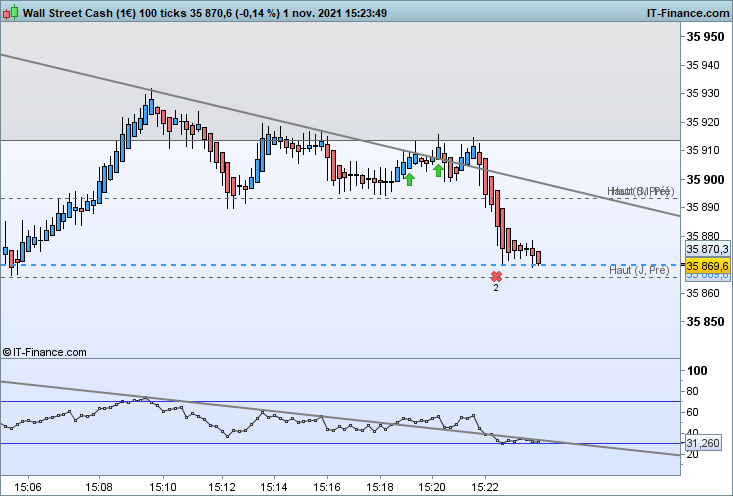Click the 15:22 time axis label

[485, 487]
